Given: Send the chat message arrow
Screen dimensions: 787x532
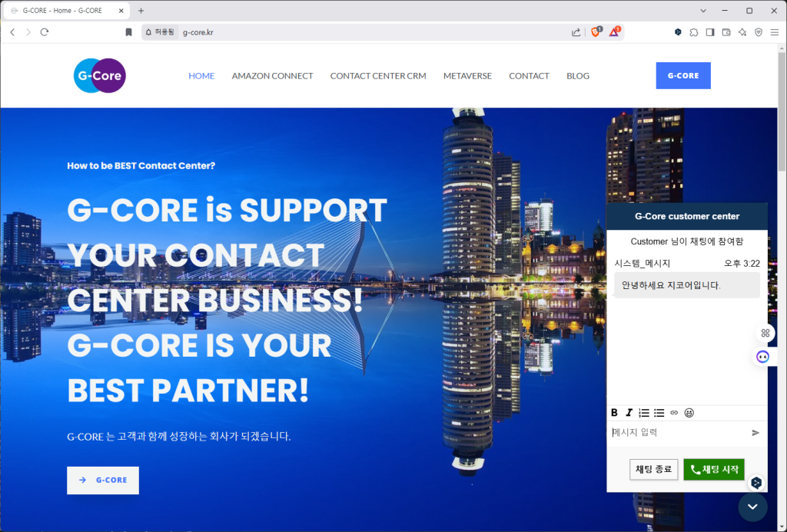Looking at the screenshot, I should click(x=755, y=433).
